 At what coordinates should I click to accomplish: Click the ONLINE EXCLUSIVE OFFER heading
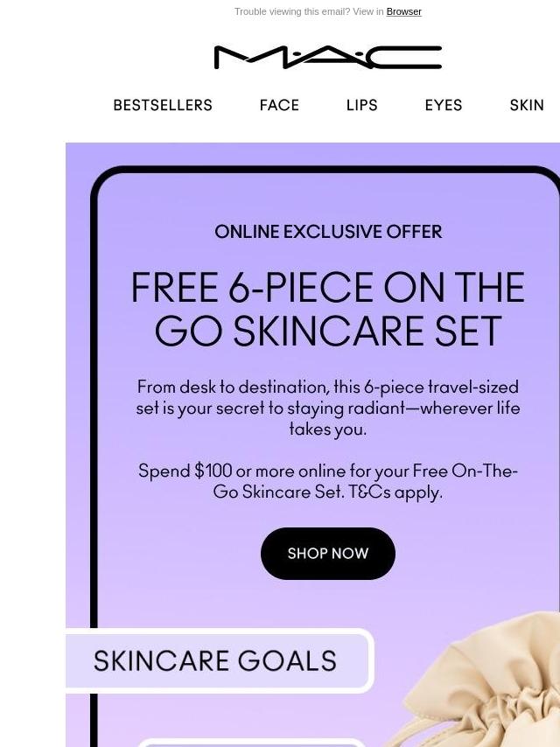click(328, 232)
